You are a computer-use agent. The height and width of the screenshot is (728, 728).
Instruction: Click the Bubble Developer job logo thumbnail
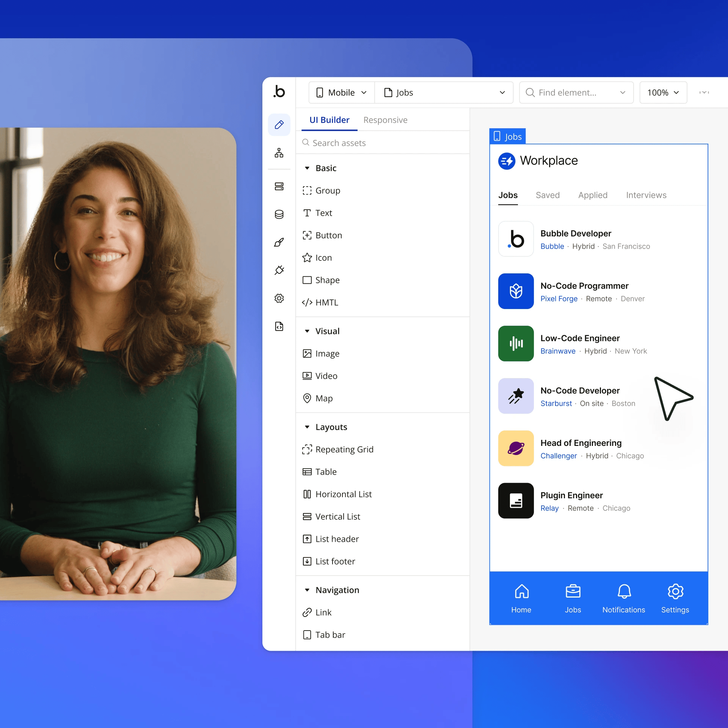[x=516, y=239]
